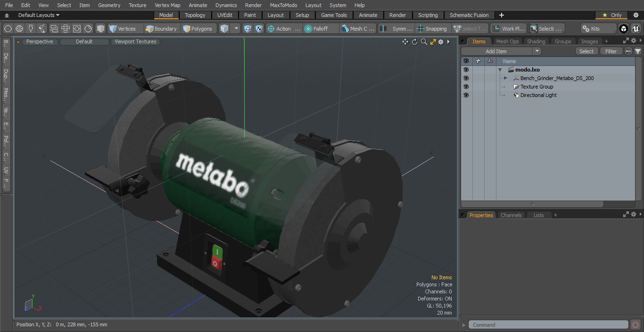Click the Add Item button
The width and height of the screenshot is (644, 332).
[x=496, y=51]
